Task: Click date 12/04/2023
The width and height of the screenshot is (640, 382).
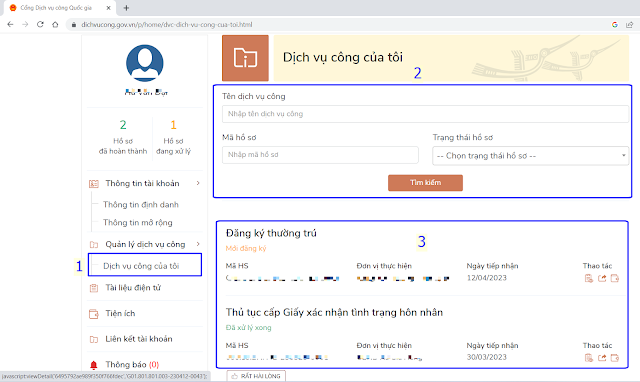Action: pyautogui.click(x=487, y=278)
